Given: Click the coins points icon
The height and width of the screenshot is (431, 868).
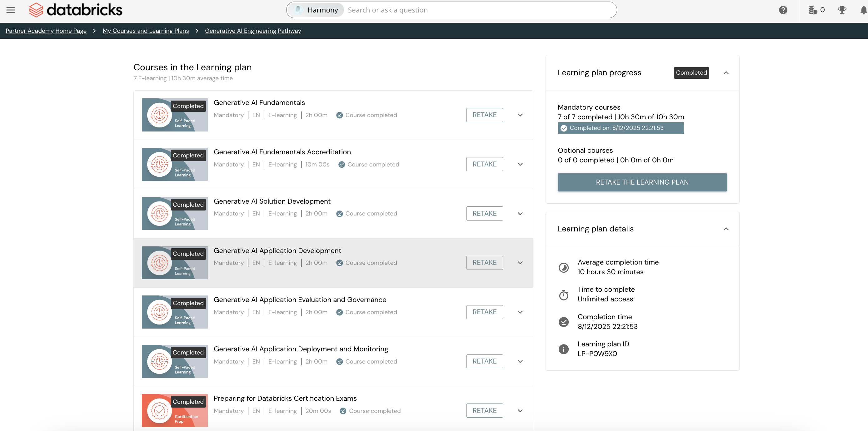Looking at the screenshot, I should click(x=813, y=10).
